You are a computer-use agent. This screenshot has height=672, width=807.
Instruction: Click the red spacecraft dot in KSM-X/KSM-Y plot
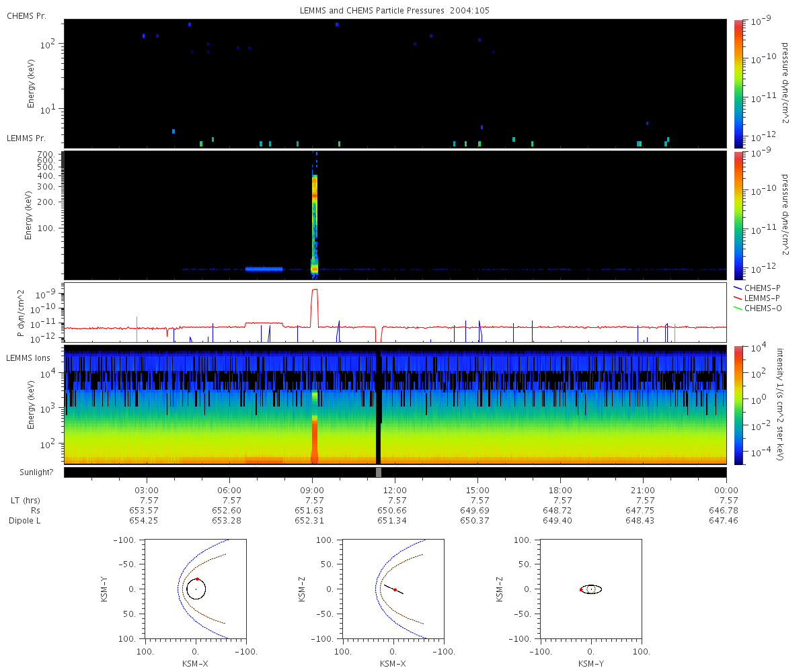[197, 579]
